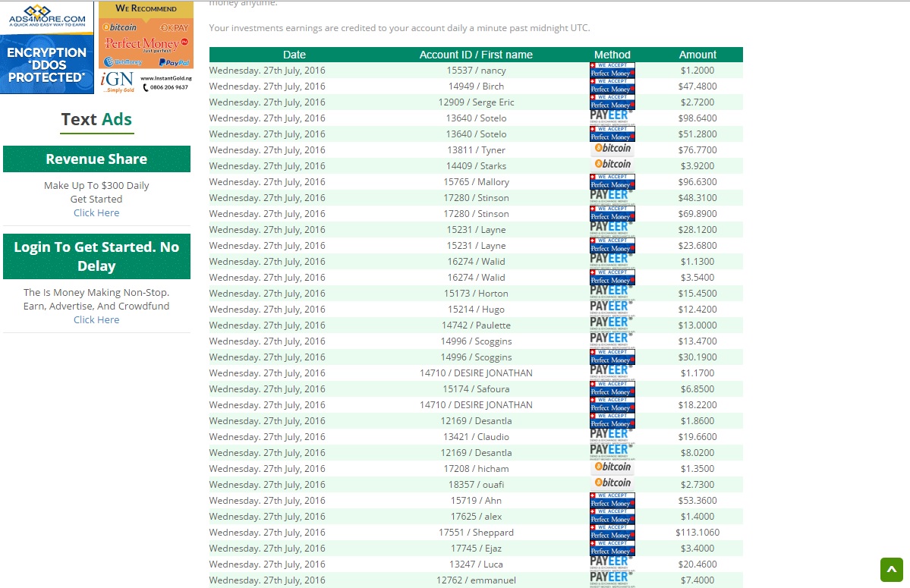This screenshot has width=910, height=588.
Task: Click Payeer icon in the $1.1300 Walid row
Action: 612,261
